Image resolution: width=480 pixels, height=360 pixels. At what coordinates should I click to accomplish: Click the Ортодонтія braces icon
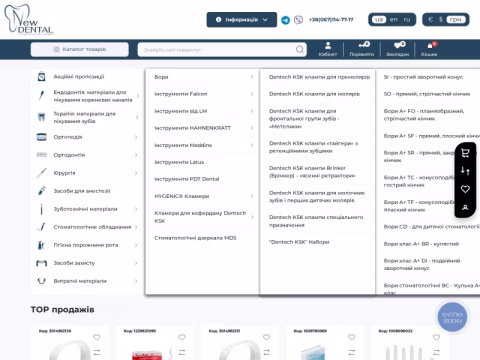pyautogui.click(x=41, y=155)
